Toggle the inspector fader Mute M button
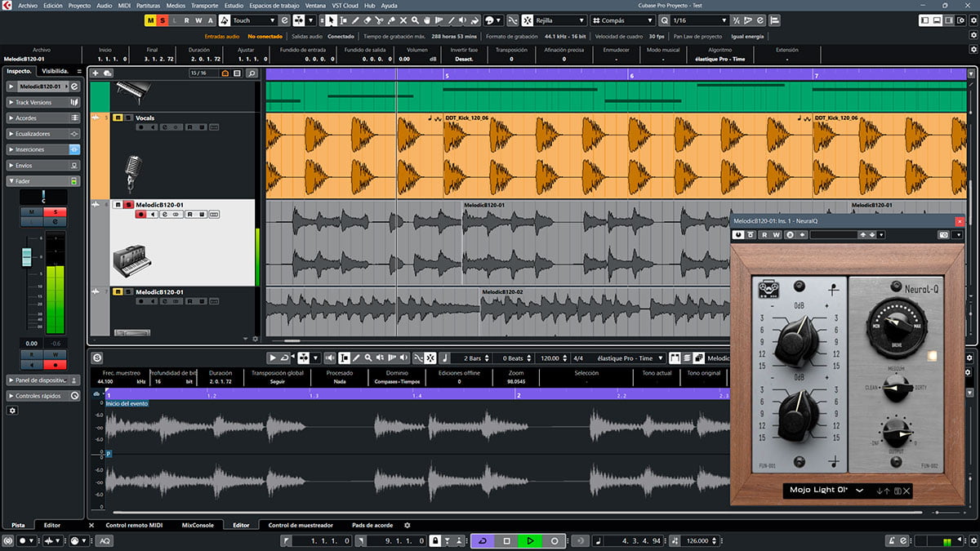The height and width of the screenshot is (551, 980). [31, 212]
